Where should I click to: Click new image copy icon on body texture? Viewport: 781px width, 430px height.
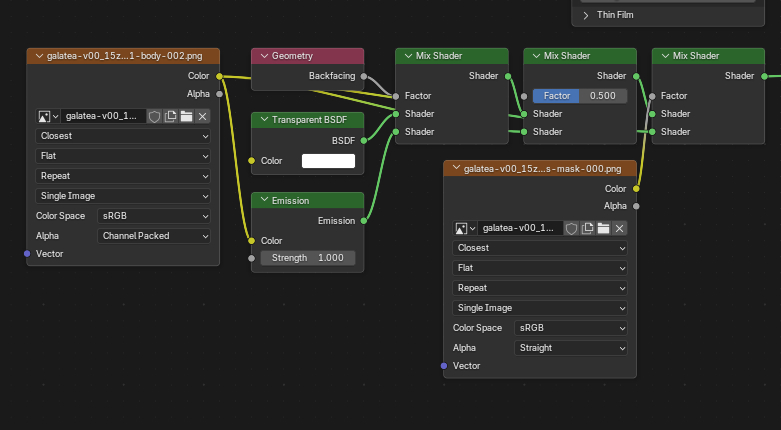coord(171,116)
